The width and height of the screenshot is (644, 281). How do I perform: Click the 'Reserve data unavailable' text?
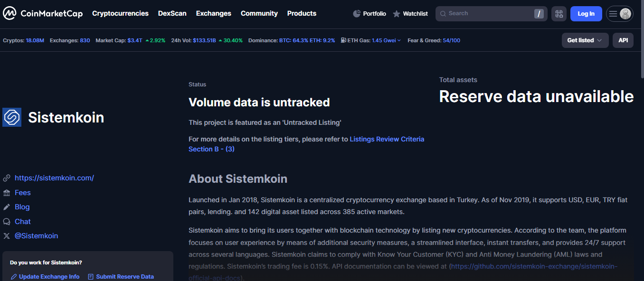536,96
